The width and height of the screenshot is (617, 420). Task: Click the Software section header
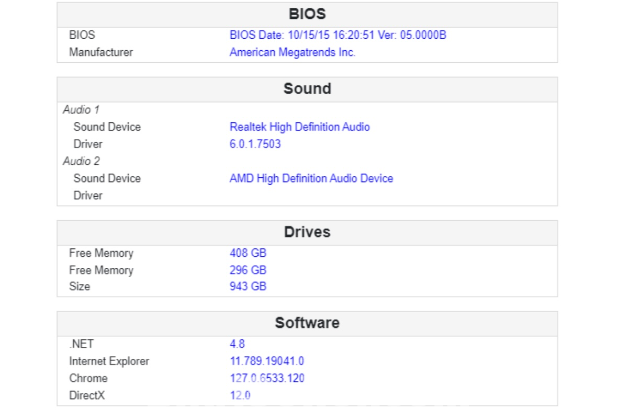(307, 323)
